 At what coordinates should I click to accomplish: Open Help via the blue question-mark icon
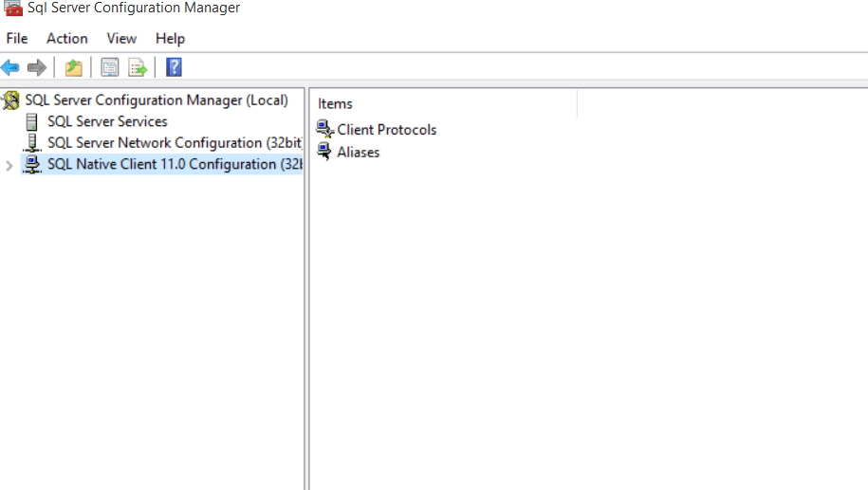pyautogui.click(x=174, y=67)
